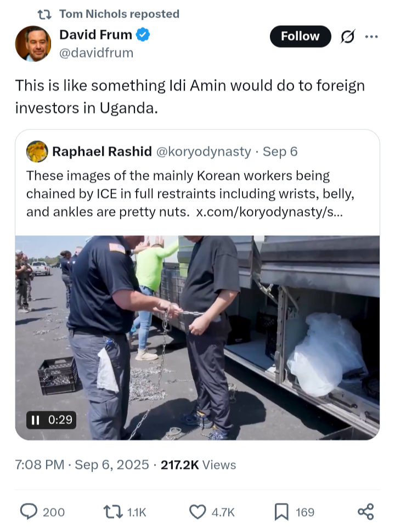
Task: Click the reply comment icon
Action: (29, 512)
